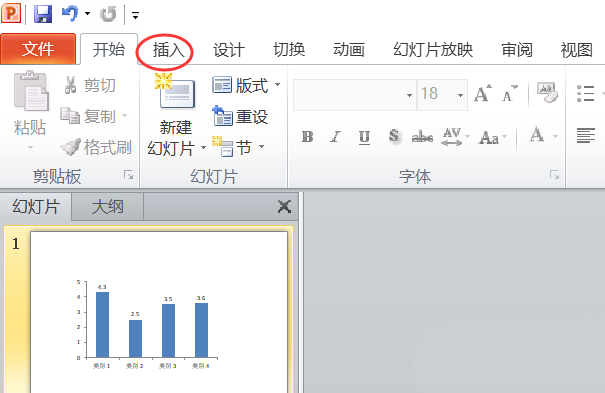Expand the 粘贴 paste options arrow

[x=30, y=147]
